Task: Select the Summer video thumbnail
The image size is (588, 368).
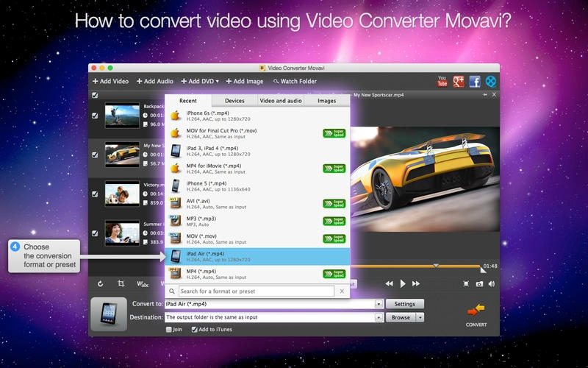Action: 122,233
